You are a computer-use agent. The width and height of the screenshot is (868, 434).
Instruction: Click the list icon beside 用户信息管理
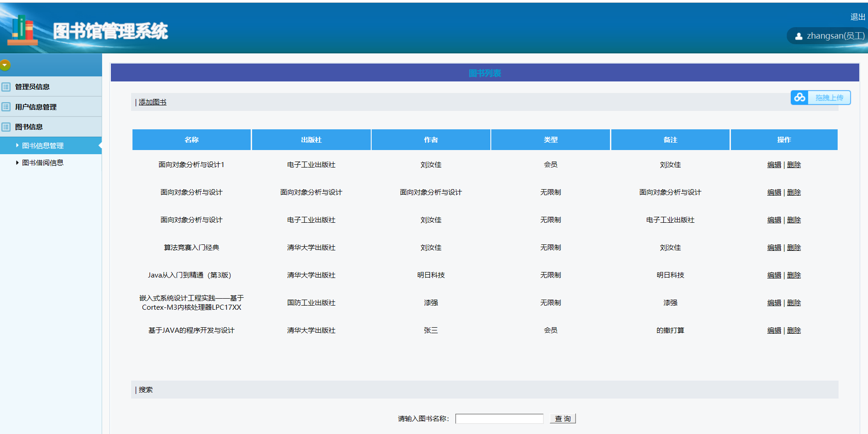tap(6, 107)
